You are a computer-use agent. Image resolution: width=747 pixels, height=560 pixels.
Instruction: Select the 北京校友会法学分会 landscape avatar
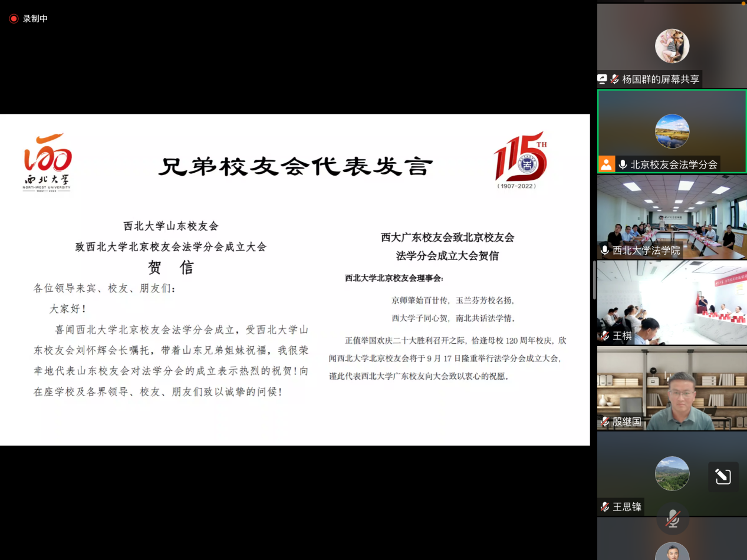(672, 131)
